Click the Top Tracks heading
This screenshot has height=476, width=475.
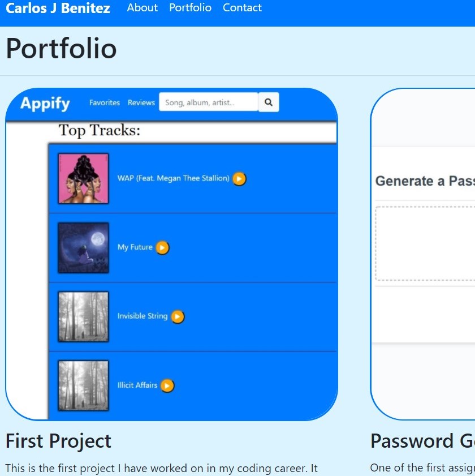(100, 131)
